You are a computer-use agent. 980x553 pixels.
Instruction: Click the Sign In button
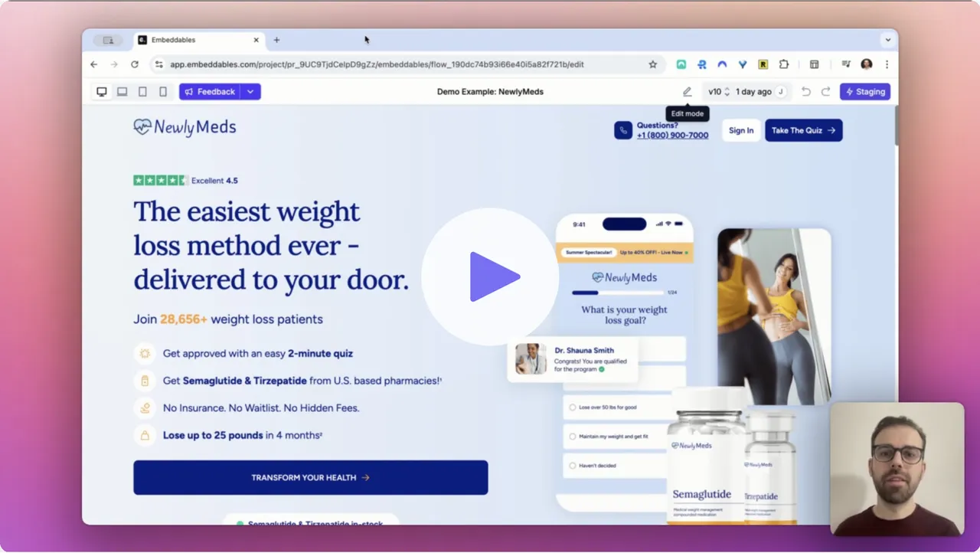click(x=741, y=130)
